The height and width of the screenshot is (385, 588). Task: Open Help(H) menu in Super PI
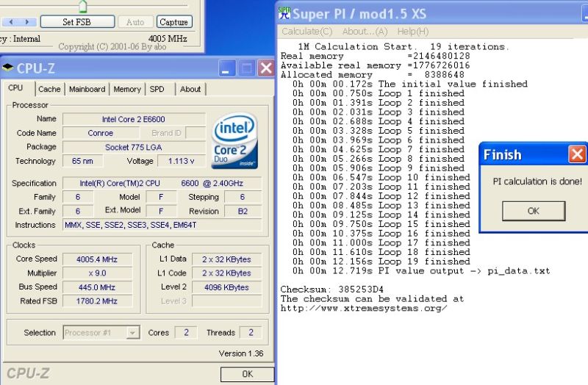[x=413, y=32]
